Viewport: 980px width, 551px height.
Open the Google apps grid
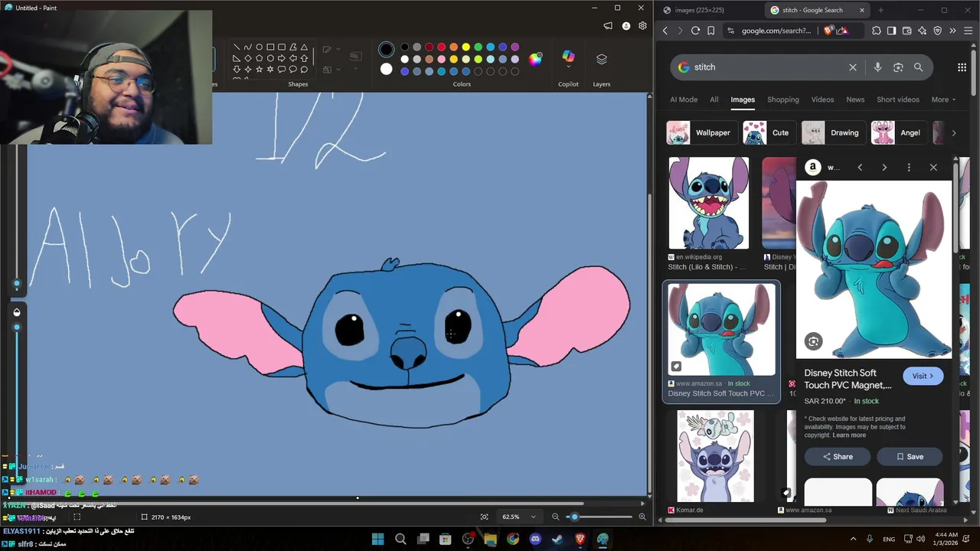point(962,67)
